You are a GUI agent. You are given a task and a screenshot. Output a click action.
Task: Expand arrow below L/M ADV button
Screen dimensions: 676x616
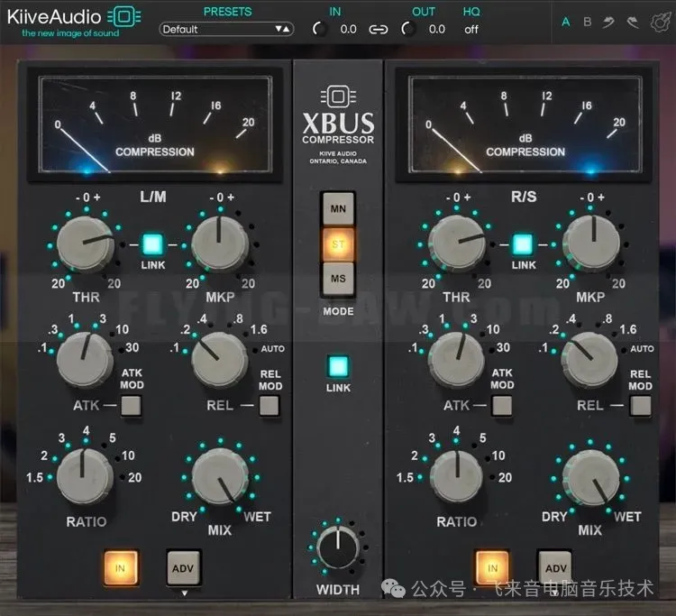(x=185, y=593)
